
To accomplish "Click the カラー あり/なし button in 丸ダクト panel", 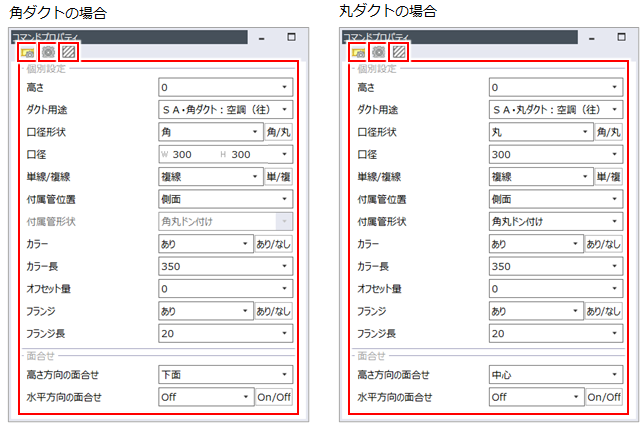I will 605,244.
